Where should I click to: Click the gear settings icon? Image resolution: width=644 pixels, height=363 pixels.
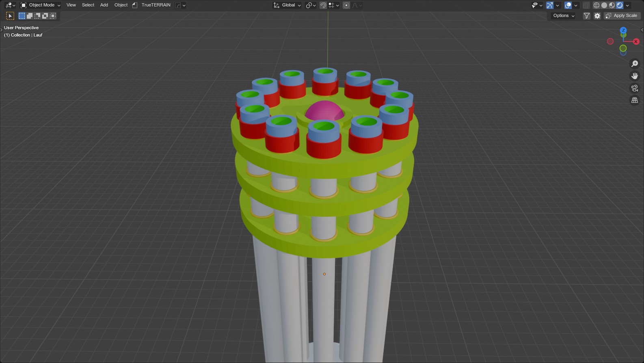point(597,16)
